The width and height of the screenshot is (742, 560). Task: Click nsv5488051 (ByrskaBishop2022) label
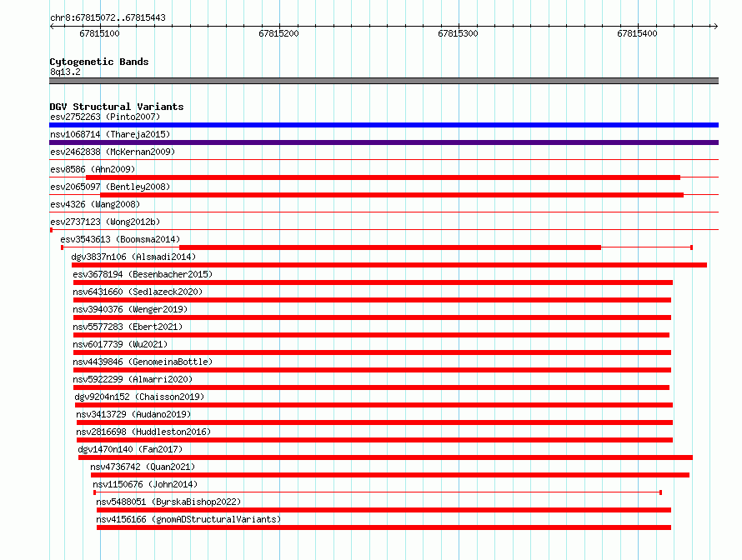coord(168,502)
